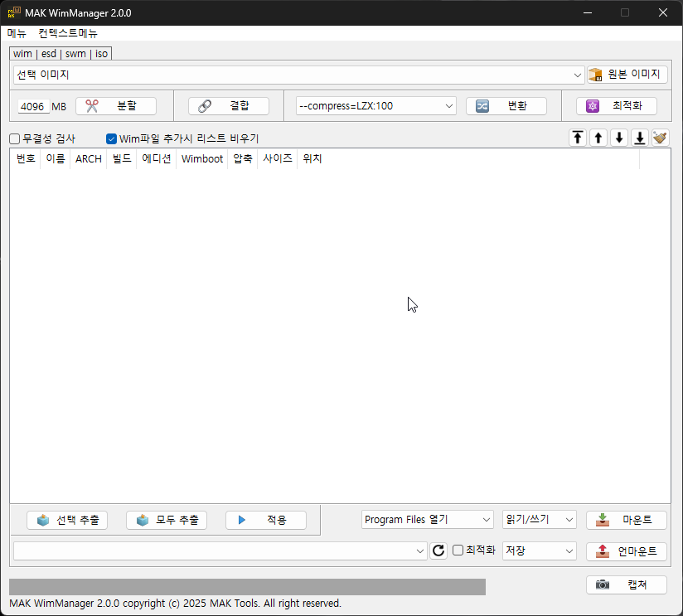Click the 언마운트 (unmount) button
This screenshot has width=683, height=616.
pos(627,551)
